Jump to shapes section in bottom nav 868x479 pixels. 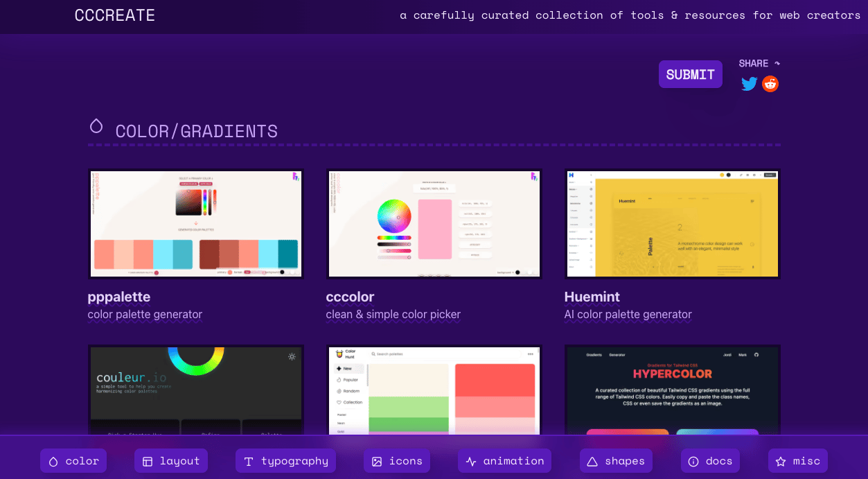616,461
